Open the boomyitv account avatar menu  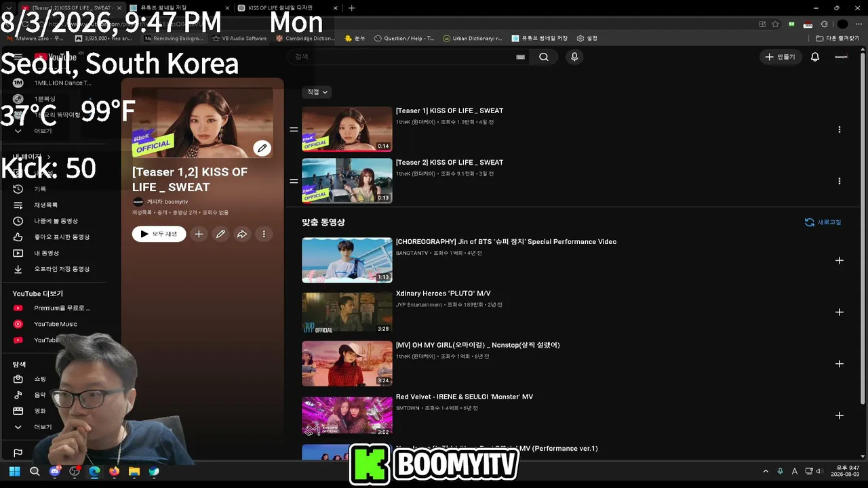tap(842, 57)
